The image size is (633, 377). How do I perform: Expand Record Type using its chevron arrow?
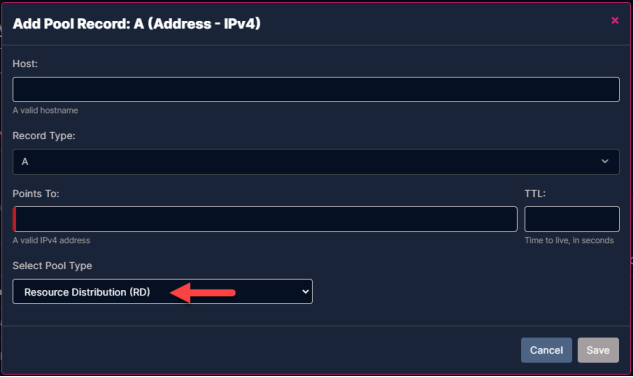coord(604,161)
